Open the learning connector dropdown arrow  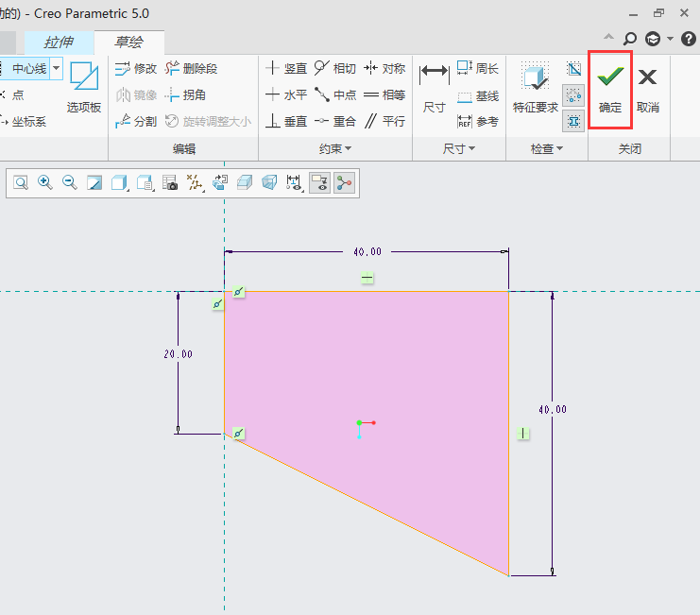click(670, 39)
